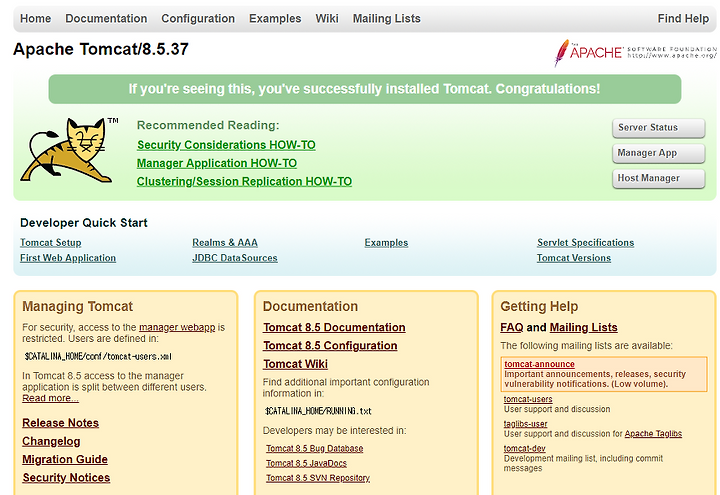The image size is (720, 495).
Task: Click the successfully installed Tomcat congratulations banner
Action: [x=365, y=89]
